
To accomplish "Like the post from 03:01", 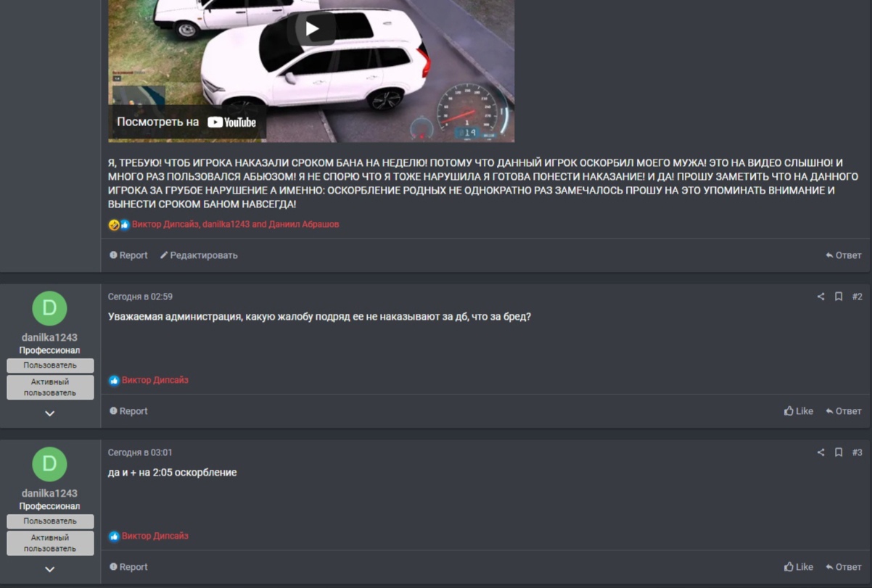I will pyautogui.click(x=799, y=567).
